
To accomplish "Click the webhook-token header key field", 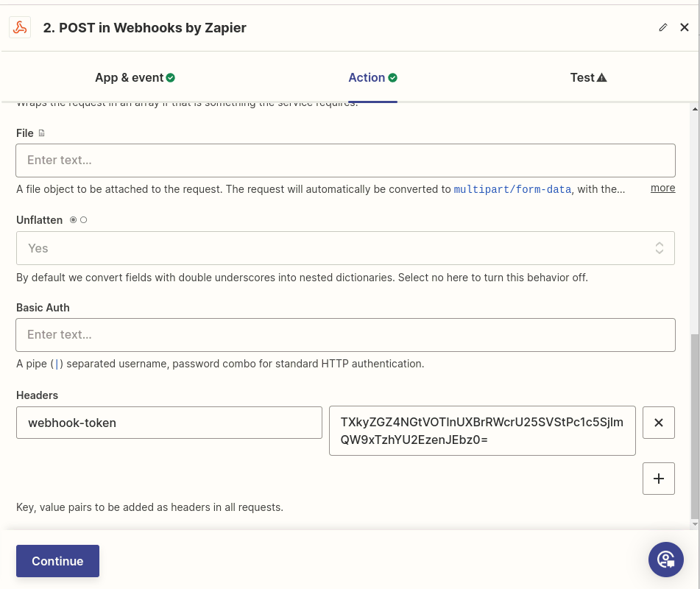I will (169, 423).
